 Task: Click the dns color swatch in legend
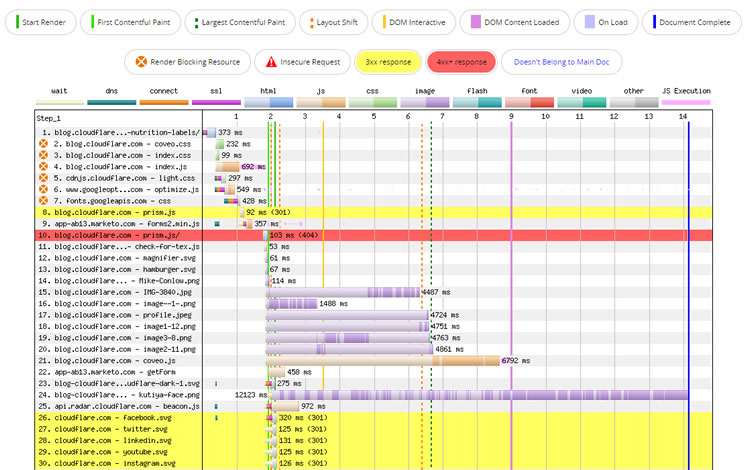point(111,102)
